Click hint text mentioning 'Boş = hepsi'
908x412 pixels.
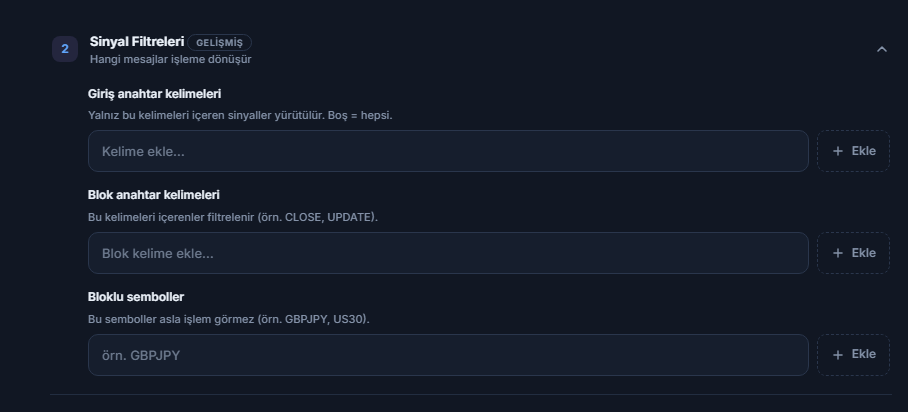240,115
